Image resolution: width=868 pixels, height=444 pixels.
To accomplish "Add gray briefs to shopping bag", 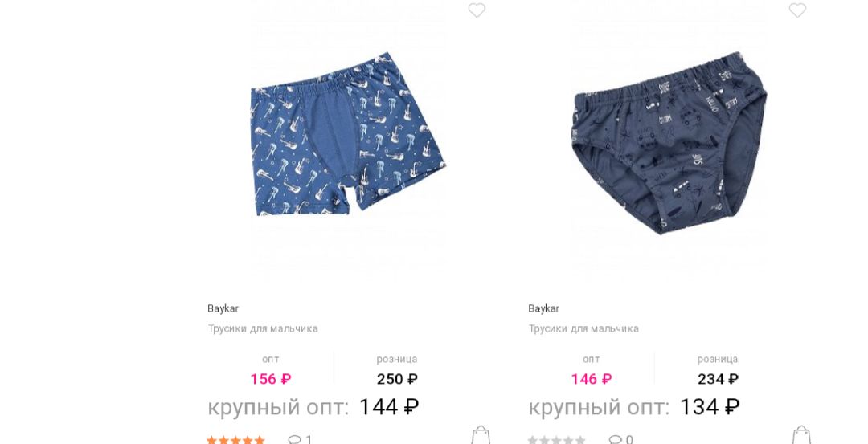I will coord(801,436).
